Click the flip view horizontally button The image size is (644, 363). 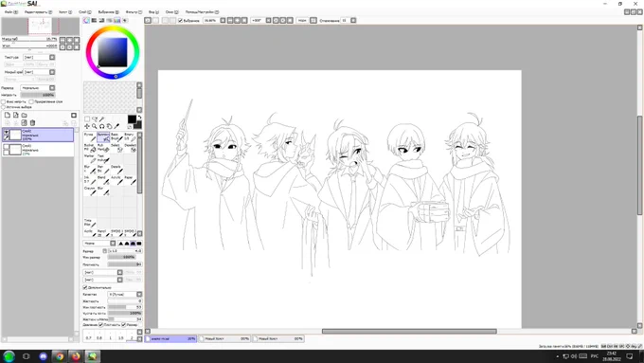pyautogui.click(x=313, y=20)
